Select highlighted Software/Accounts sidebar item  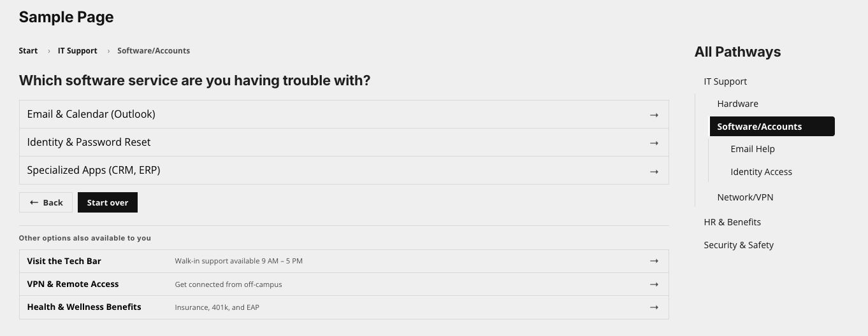[x=772, y=126]
